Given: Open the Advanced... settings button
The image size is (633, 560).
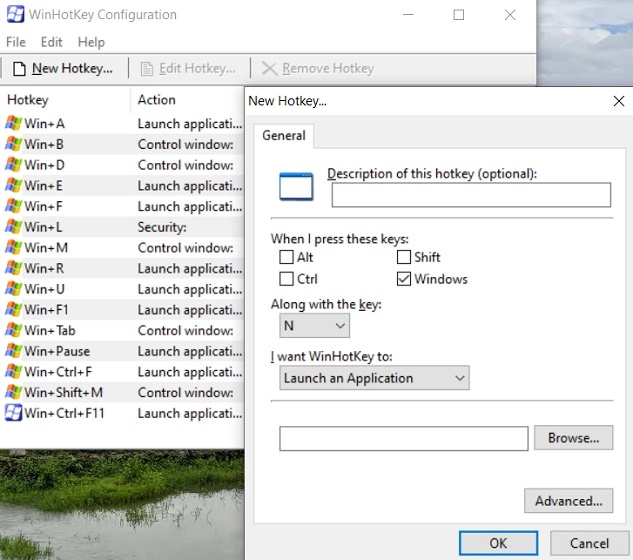Looking at the screenshot, I should click(568, 501).
